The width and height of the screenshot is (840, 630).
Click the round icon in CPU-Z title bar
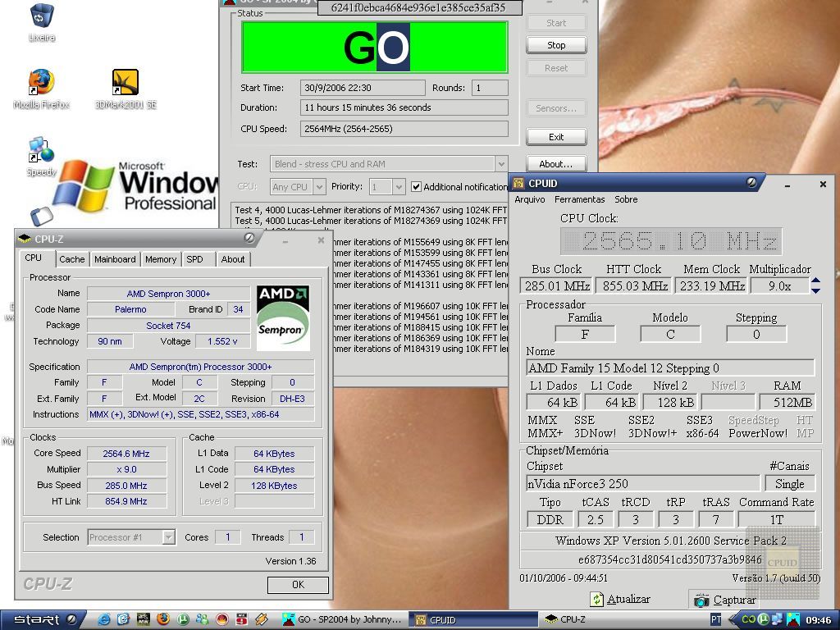click(249, 238)
